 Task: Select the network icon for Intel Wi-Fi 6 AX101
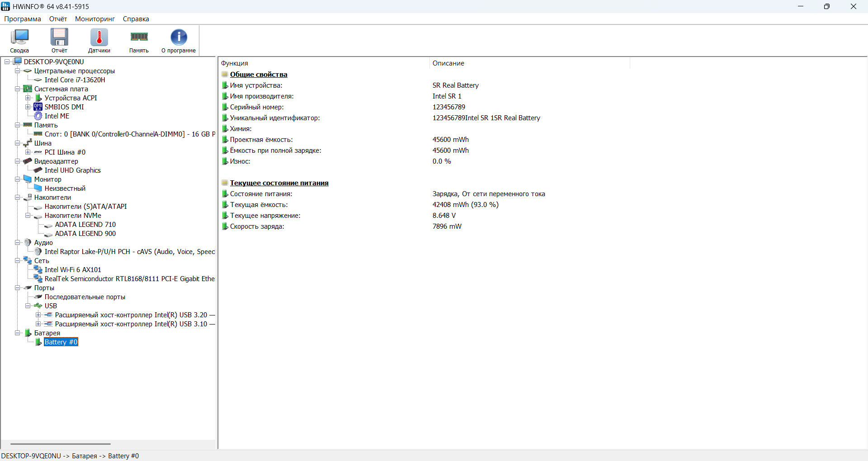tap(38, 270)
